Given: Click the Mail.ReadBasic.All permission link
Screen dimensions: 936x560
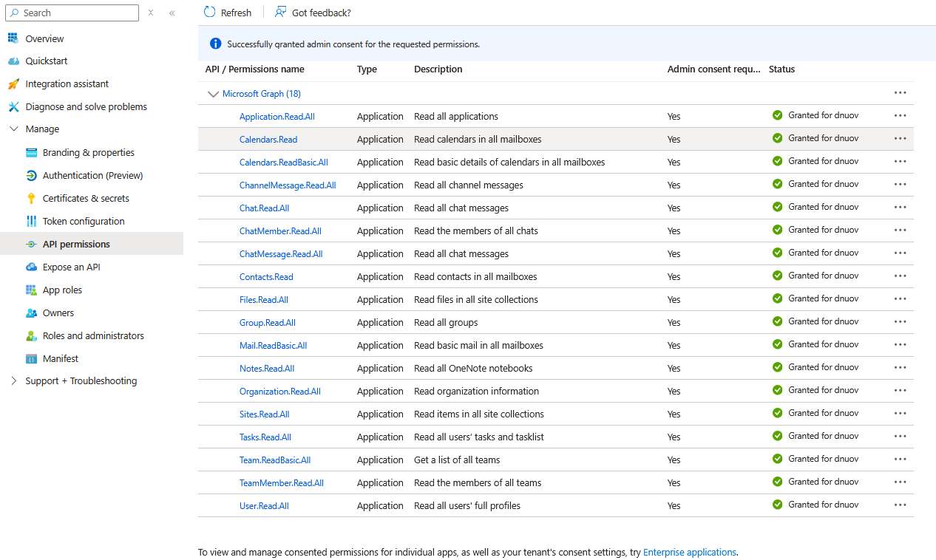Looking at the screenshot, I should (273, 346).
